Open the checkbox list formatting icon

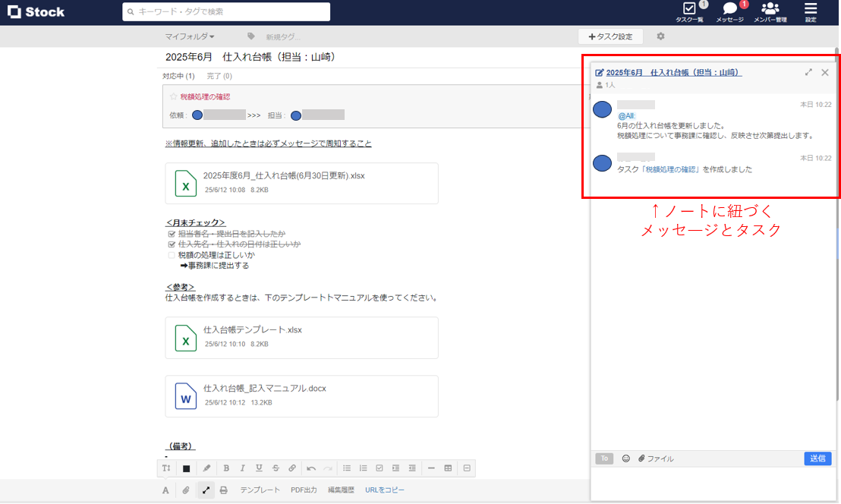[380, 468]
